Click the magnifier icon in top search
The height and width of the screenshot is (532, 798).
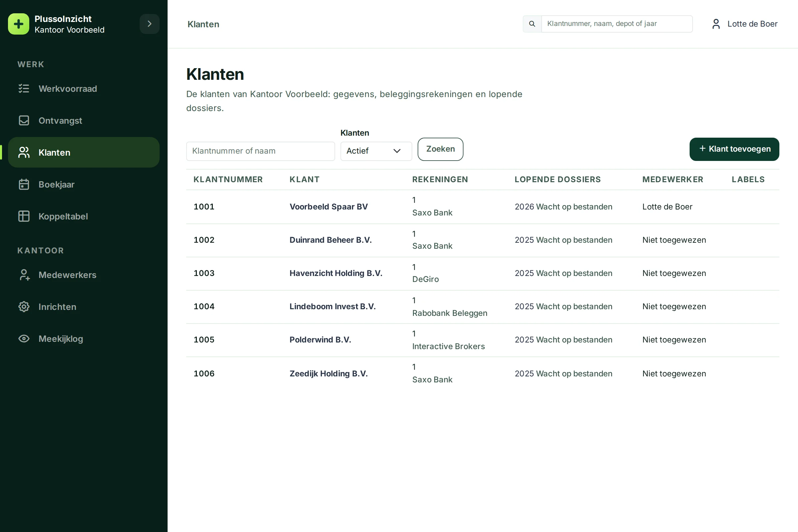click(532, 24)
